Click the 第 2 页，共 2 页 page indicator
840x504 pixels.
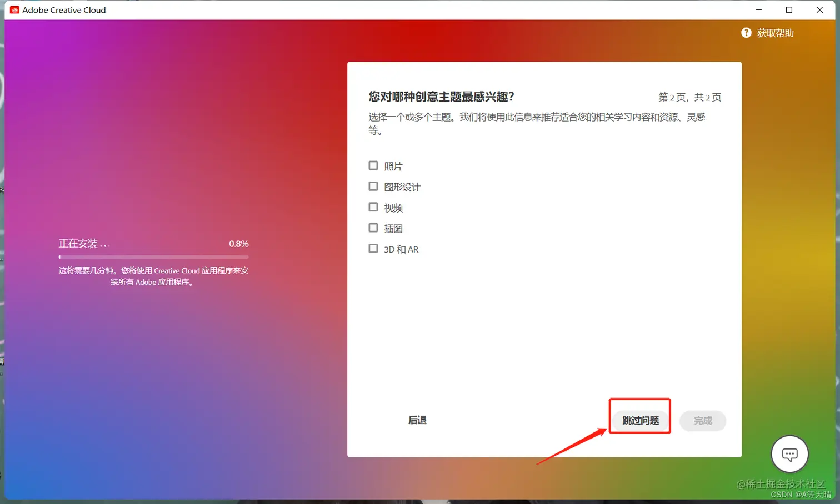pos(689,97)
